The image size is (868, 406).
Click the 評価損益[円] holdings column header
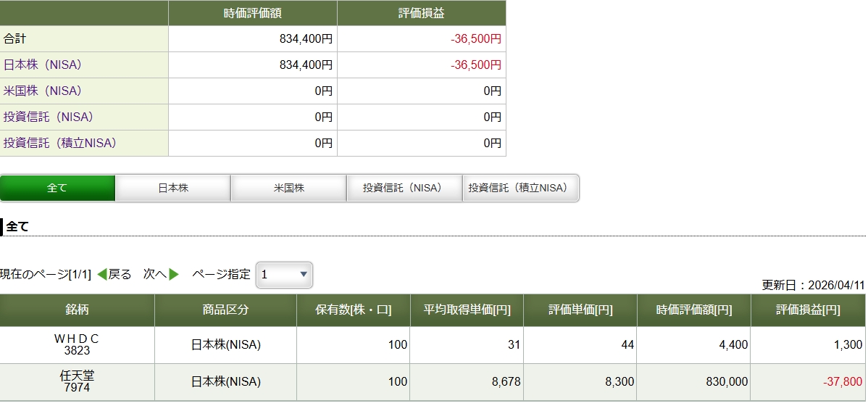pyautogui.click(x=808, y=310)
